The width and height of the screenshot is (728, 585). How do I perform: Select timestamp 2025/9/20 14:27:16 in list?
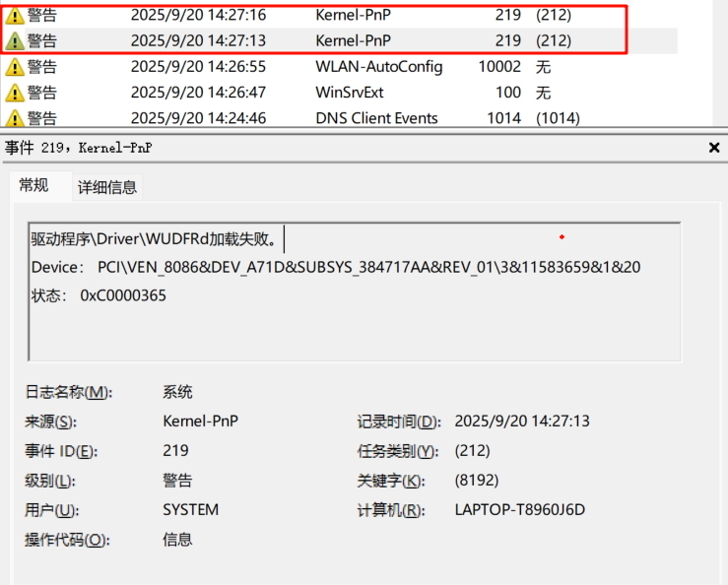click(x=198, y=15)
